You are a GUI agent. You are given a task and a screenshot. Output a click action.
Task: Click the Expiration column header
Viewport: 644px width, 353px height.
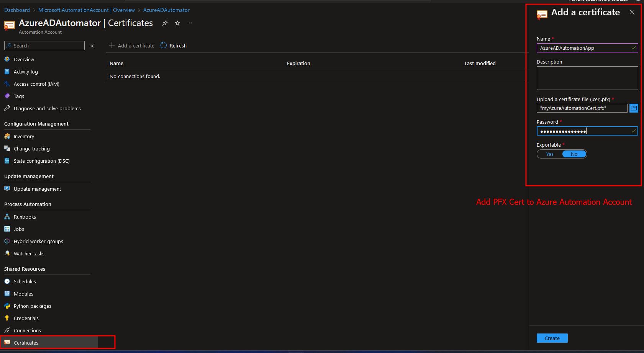tap(298, 64)
